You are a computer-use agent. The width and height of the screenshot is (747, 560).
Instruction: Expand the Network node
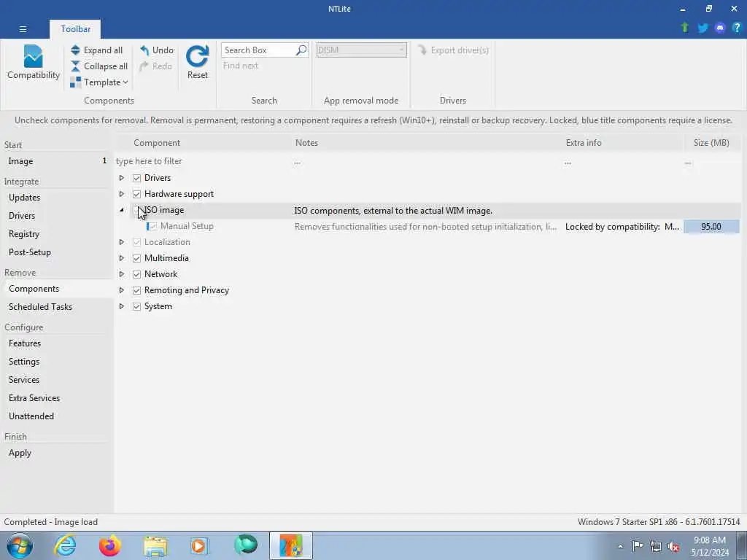pos(122,274)
